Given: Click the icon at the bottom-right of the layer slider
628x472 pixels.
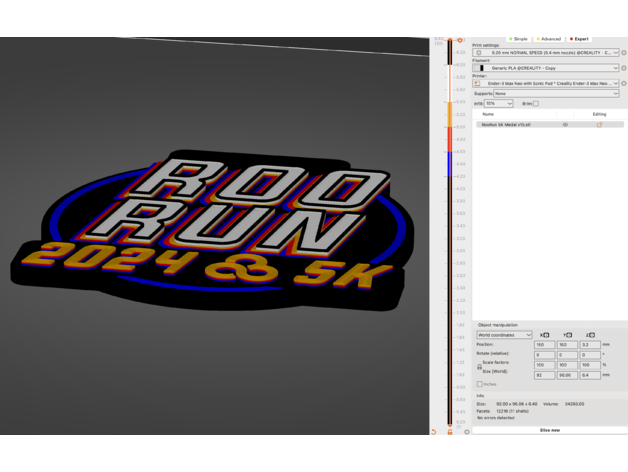Looking at the screenshot, I should (466, 431).
